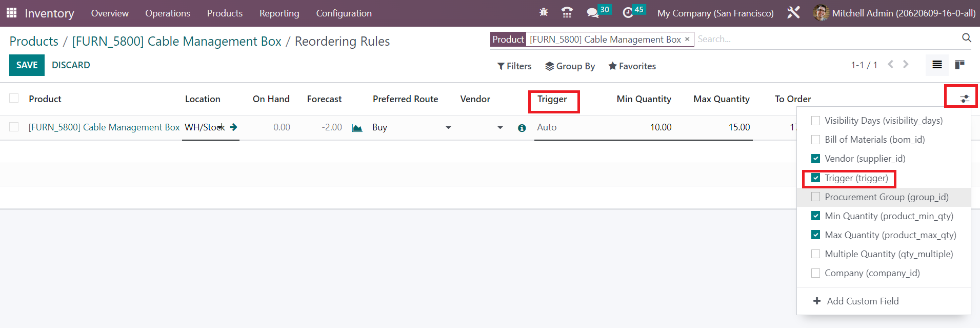Click the forecast graph icon

click(x=357, y=128)
